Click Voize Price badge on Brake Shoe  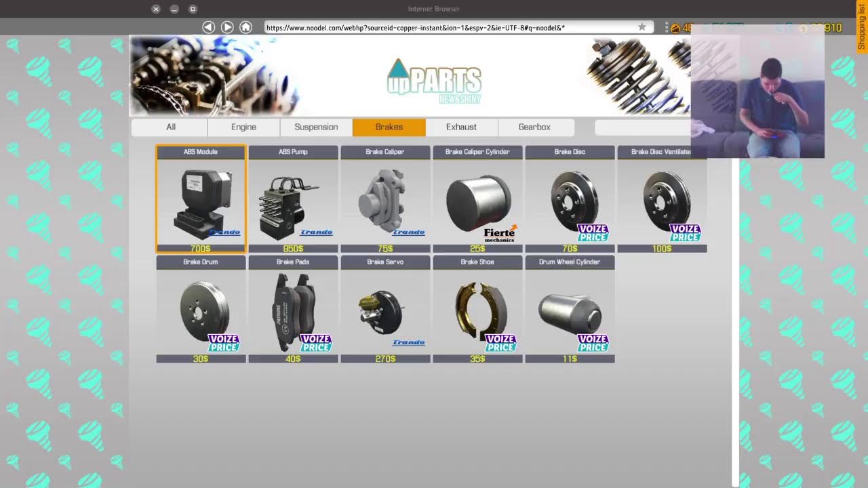pos(500,343)
